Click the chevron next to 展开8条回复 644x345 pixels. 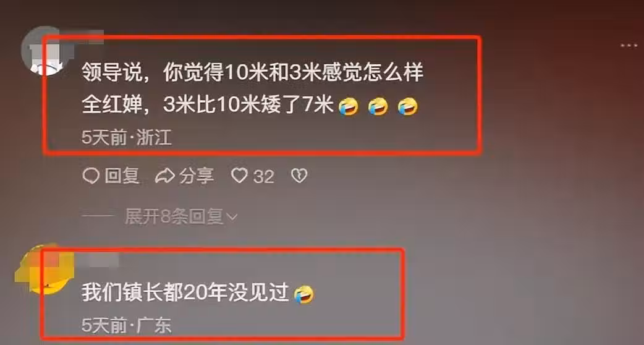pyautogui.click(x=232, y=217)
